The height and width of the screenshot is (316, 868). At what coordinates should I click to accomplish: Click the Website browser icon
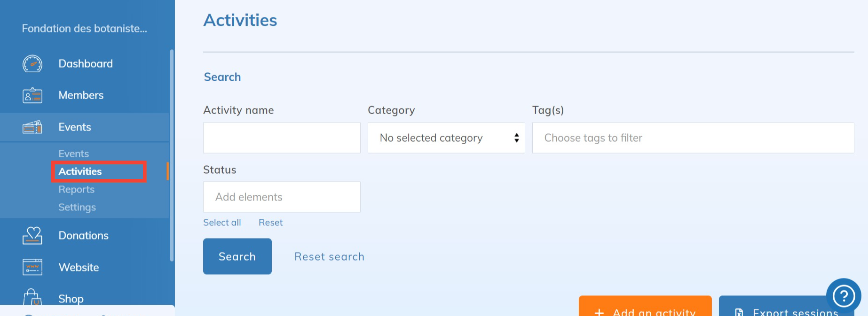tap(32, 267)
